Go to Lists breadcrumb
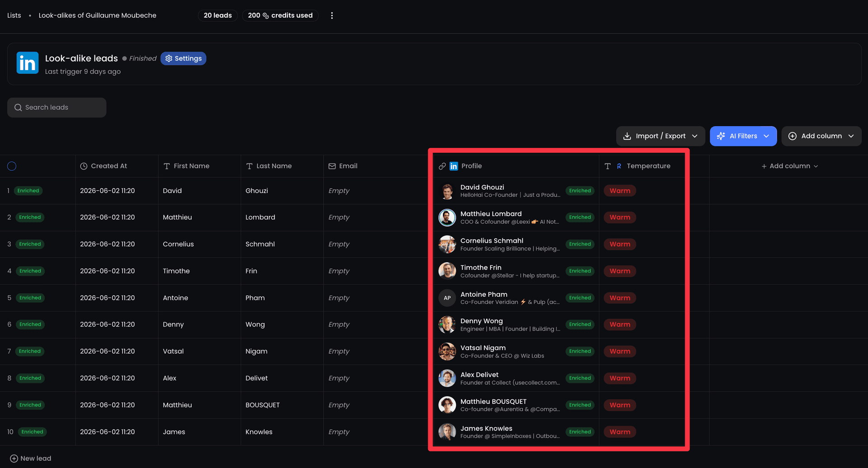 (x=14, y=15)
